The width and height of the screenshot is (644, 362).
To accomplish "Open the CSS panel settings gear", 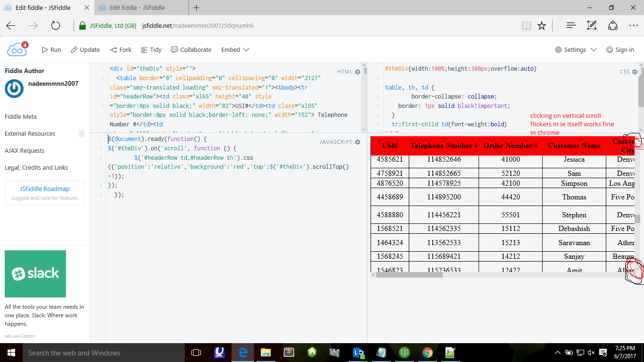I will coord(634,71).
